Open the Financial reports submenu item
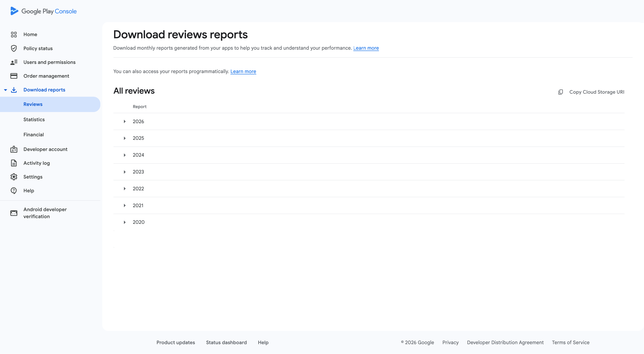This screenshot has width=644, height=354. pos(34,135)
